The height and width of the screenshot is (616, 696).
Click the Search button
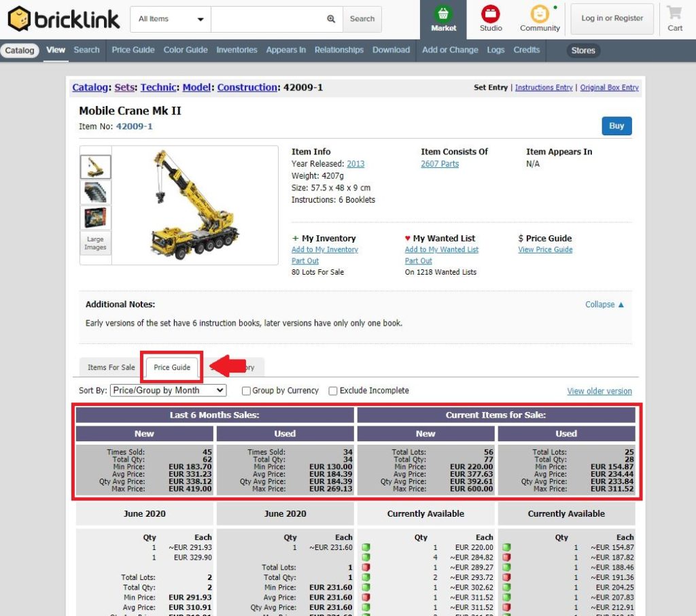tap(362, 19)
